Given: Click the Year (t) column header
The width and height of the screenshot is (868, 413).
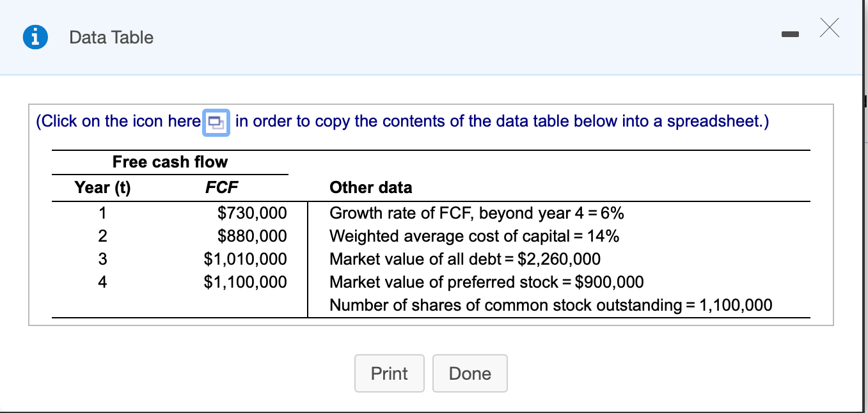Looking at the screenshot, I should (102, 187).
